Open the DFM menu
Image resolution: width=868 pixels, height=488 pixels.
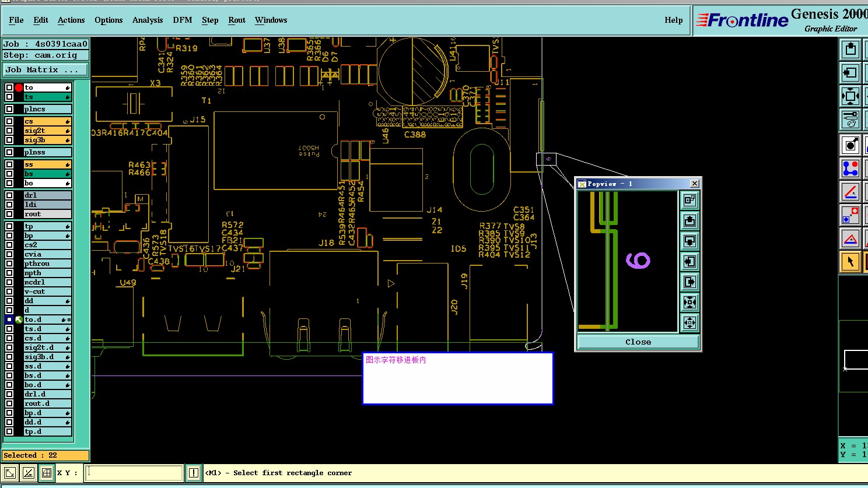183,20
